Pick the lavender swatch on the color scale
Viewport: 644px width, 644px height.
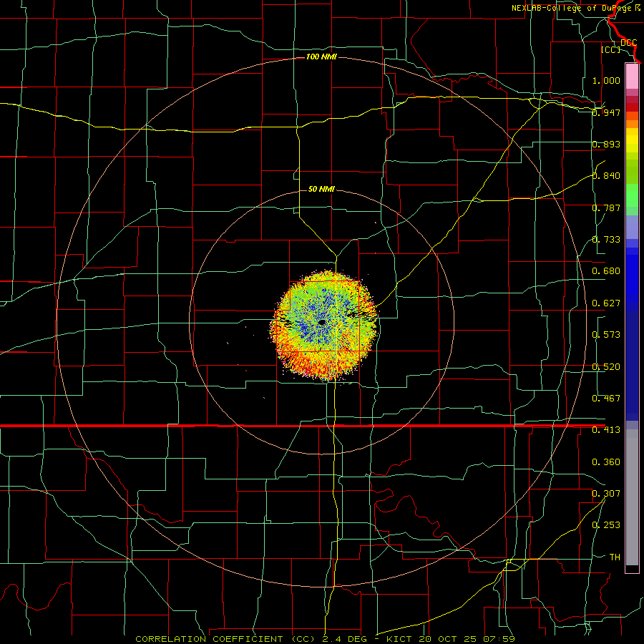click(632, 227)
